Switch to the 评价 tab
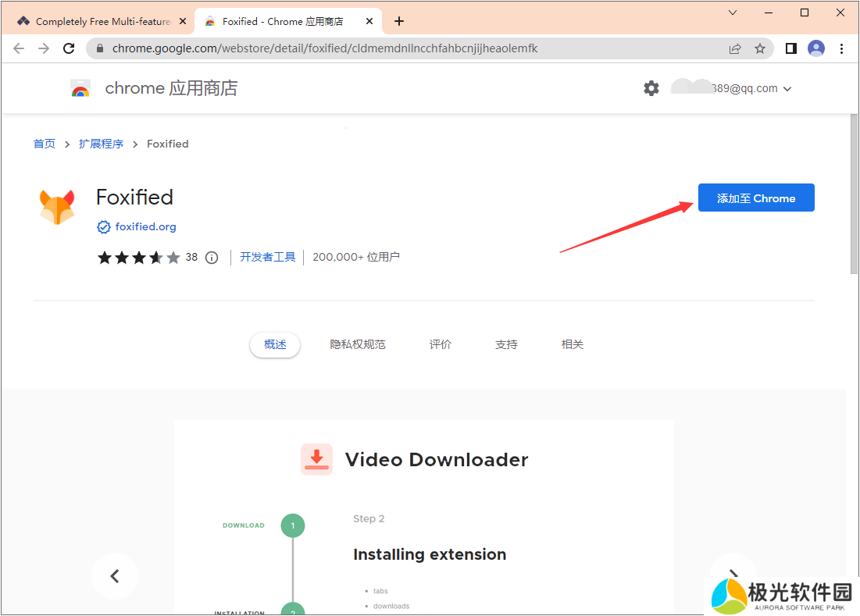The image size is (860, 616). (x=441, y=344)
